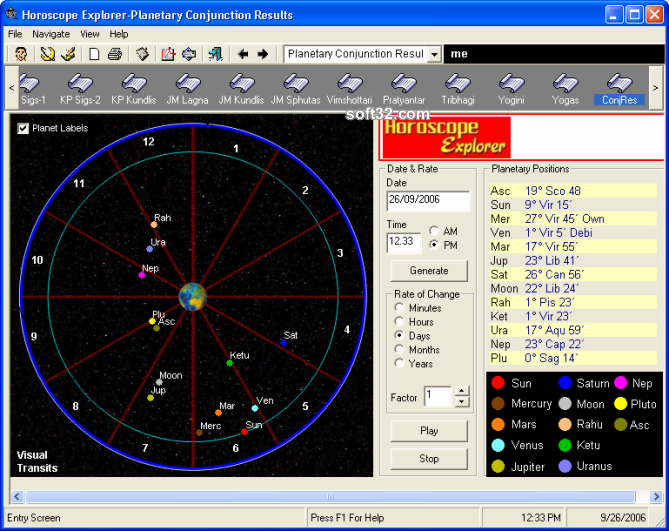669x531 pixels.
Task: Click the person face toolbar icon
Action: (x=20, y=54)
